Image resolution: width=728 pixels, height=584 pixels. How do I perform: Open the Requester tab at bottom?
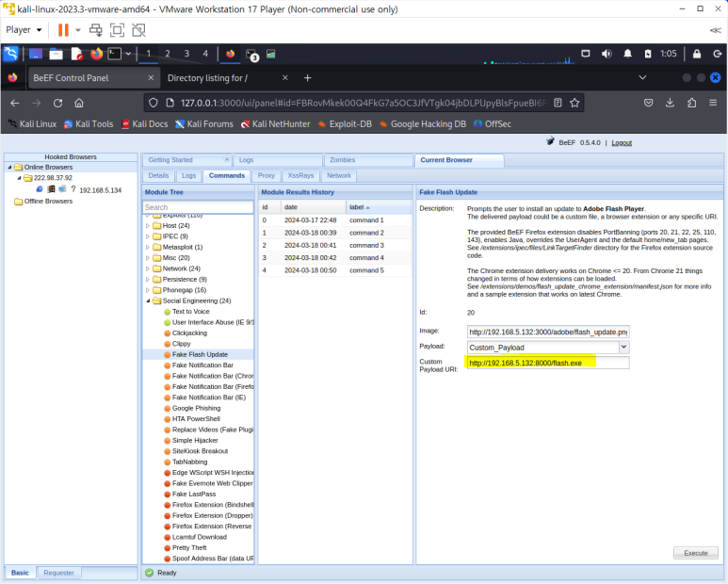(59, 573)
